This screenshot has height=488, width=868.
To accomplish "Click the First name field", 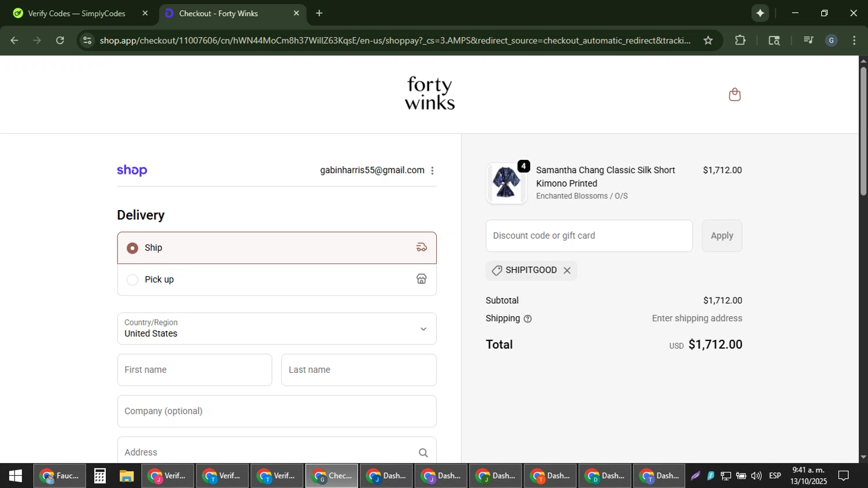I will (x=194, y=370).
